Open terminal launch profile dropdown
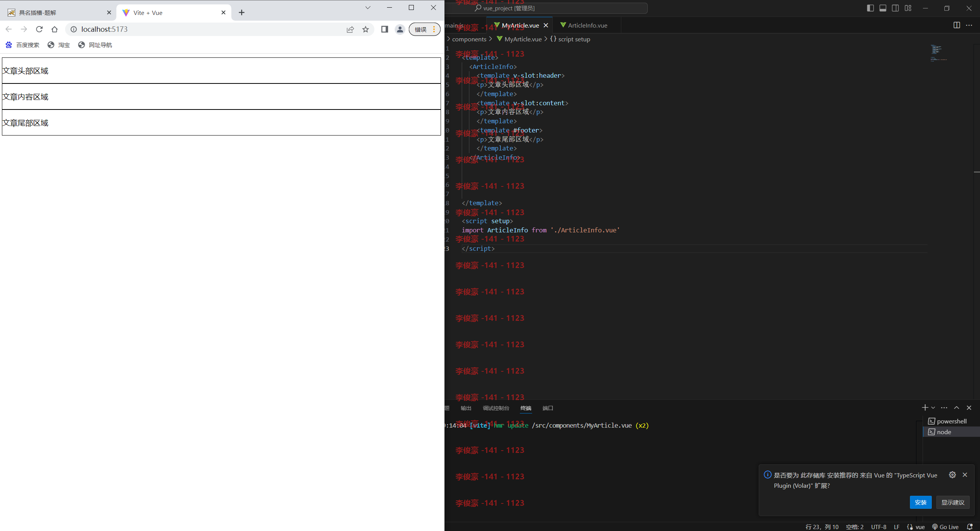Image resolution: width=980 pixels, height=531 pixels. pos(933,408)
